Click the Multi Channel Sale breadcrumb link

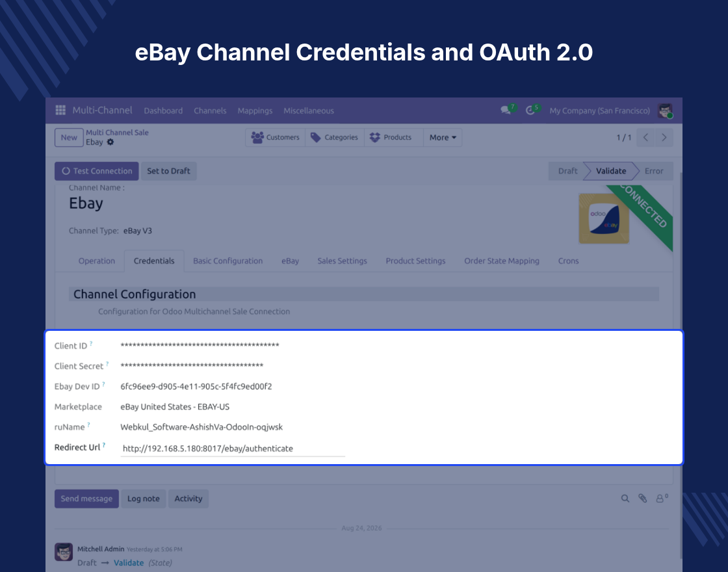click(117, 133)
